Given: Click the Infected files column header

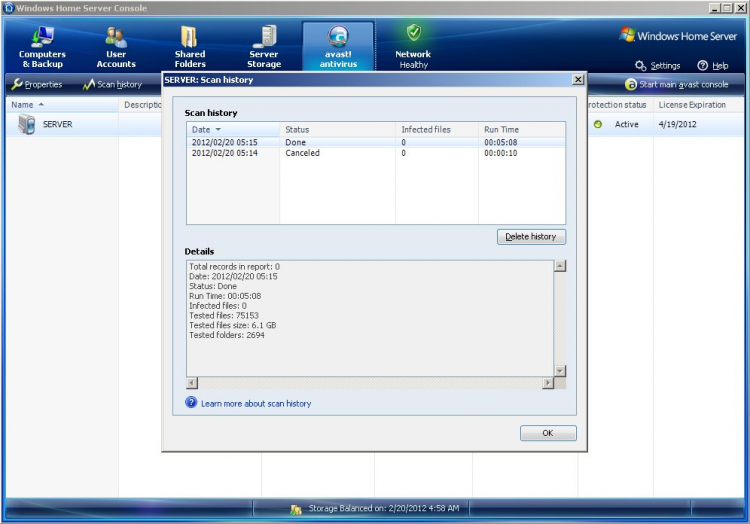Looking at the screenshot, I should coord(437,130).
